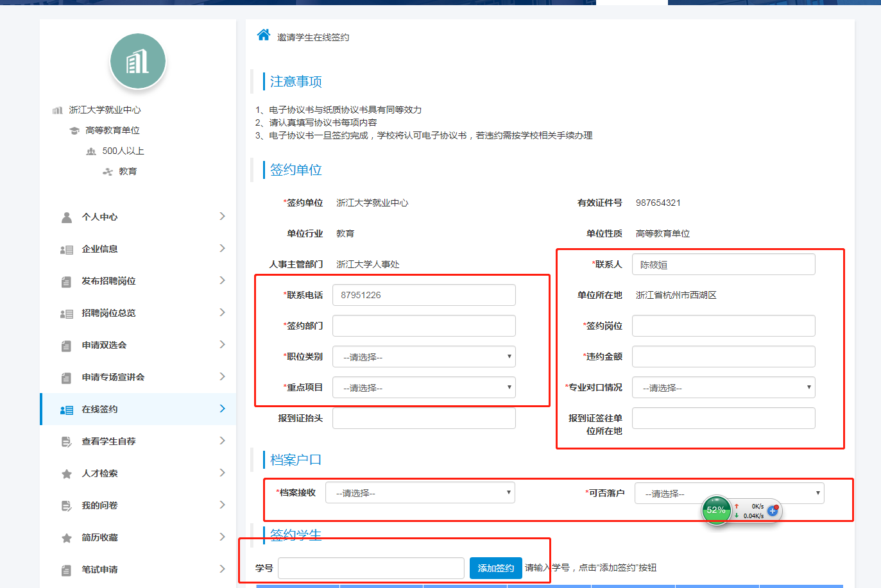
Task: Click the 添加签约 button
Action: [495, 568]
